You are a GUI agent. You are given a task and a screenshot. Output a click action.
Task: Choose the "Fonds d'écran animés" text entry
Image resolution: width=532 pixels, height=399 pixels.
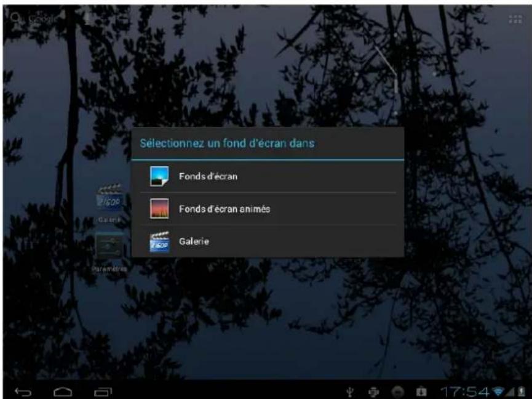pos(224,209)
